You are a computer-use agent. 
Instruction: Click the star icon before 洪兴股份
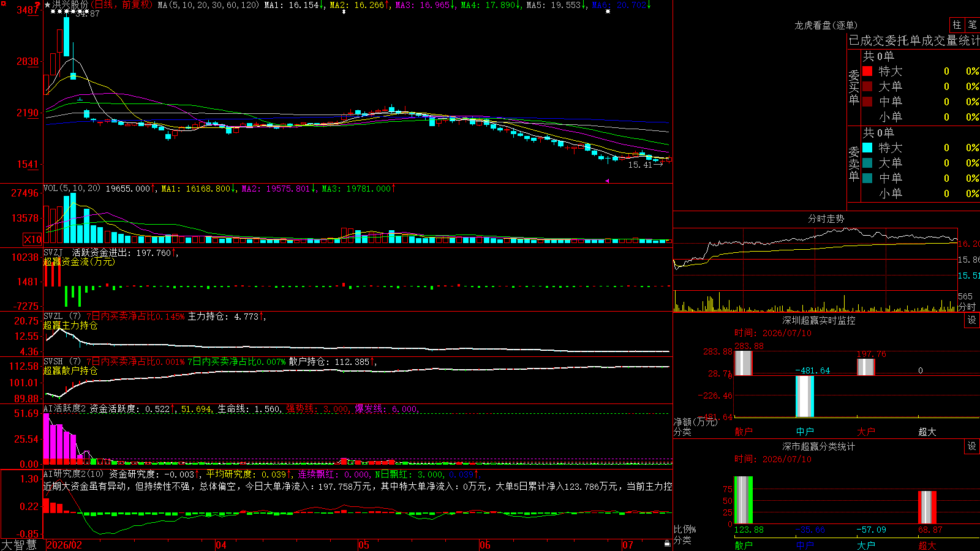tap(48, 5)
